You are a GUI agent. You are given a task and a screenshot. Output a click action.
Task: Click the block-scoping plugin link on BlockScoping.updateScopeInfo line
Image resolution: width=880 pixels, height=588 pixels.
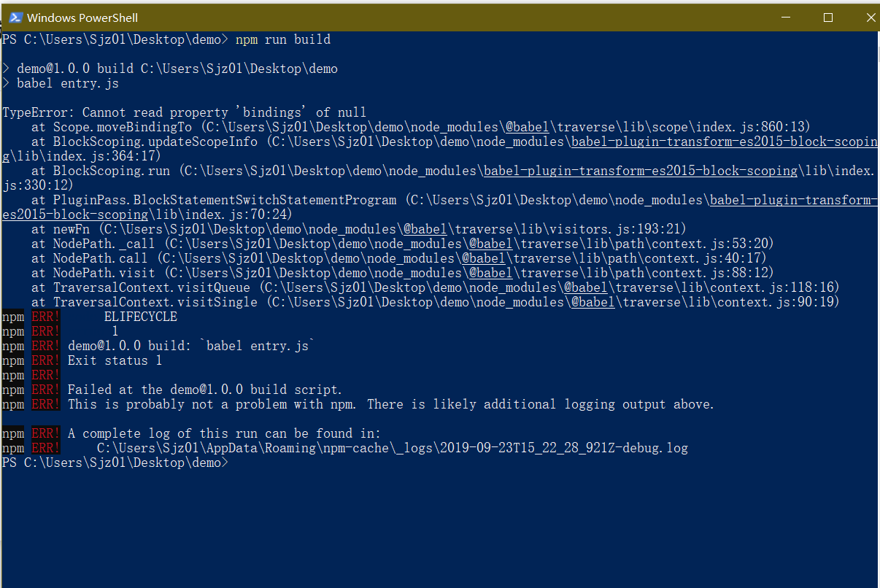[724, 142]
